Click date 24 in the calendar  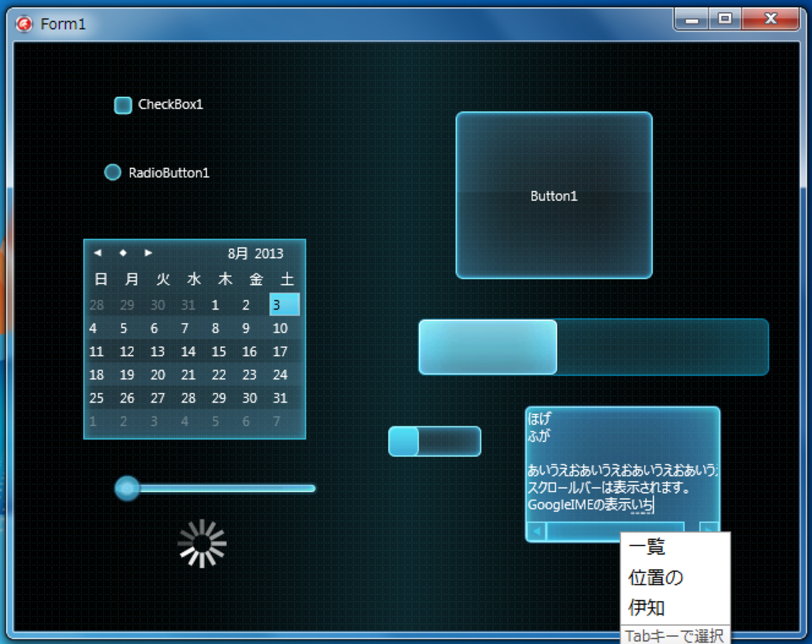[280, 375]
